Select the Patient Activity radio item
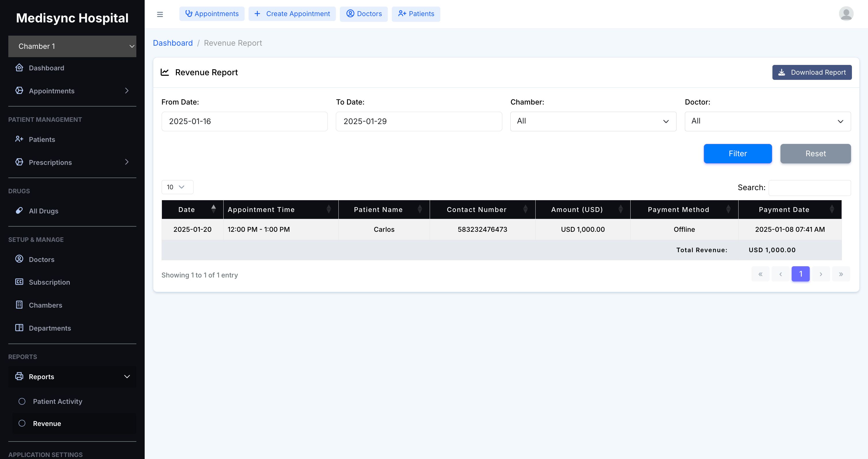The image size is (868, 459). (22, 401)
